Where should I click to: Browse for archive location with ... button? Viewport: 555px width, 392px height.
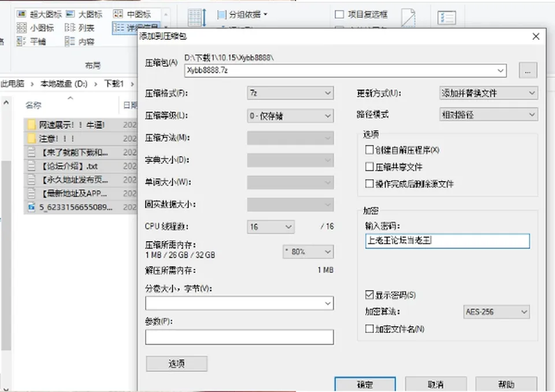point(528,71)
